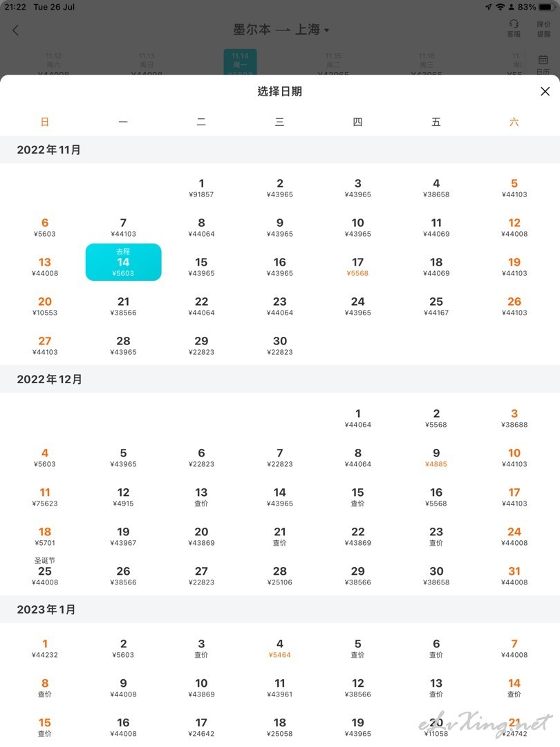This screenshot has height=747, width=560.
Task: Select December 12 priced ¥4915
Action: (123, 497)
